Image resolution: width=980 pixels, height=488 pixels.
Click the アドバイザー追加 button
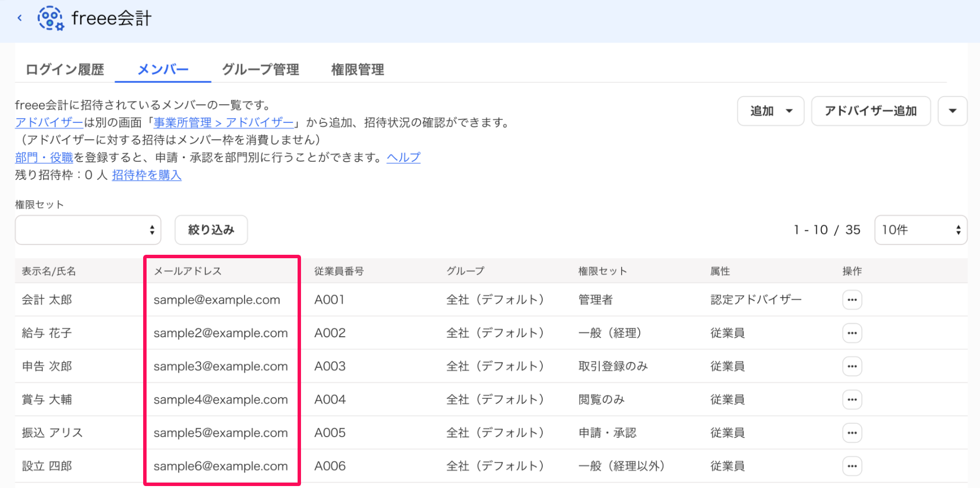pyautogui.click(x=871, y=111)
